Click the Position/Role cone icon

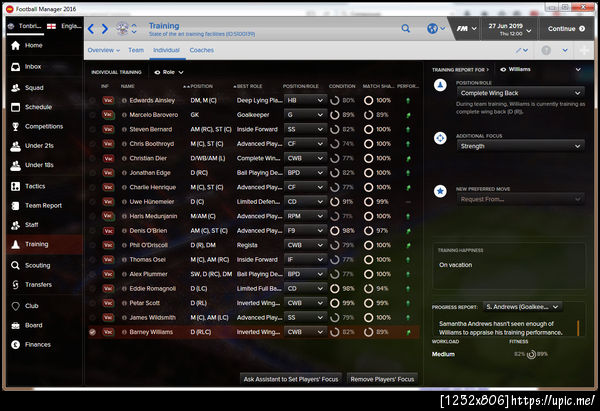440,85
